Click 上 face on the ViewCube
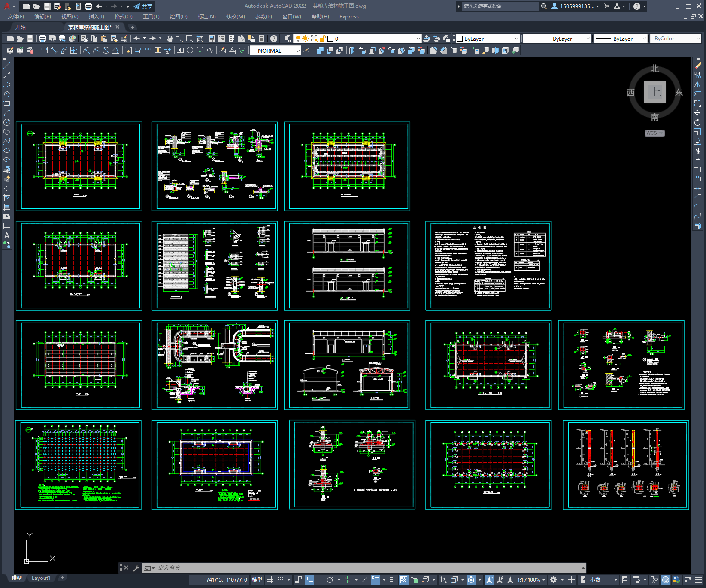 coord(655,92)
